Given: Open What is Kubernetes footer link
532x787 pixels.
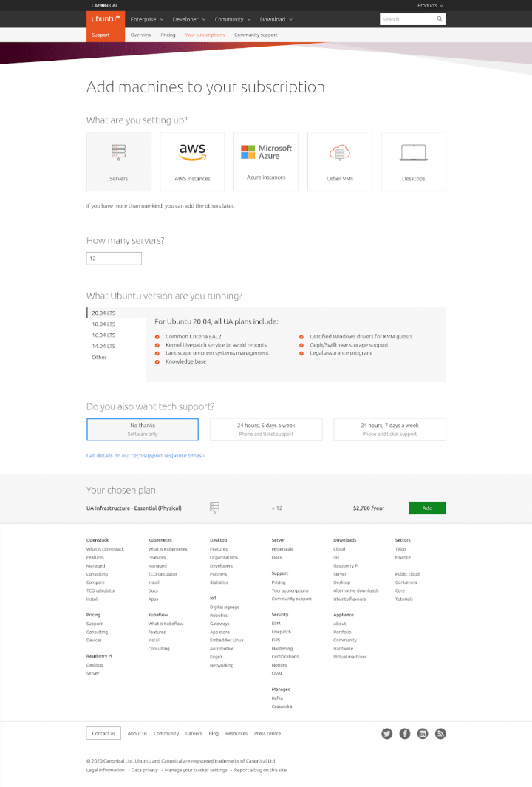Looking at the screenshot, I should pyautogui.click(x=168, y=549).
